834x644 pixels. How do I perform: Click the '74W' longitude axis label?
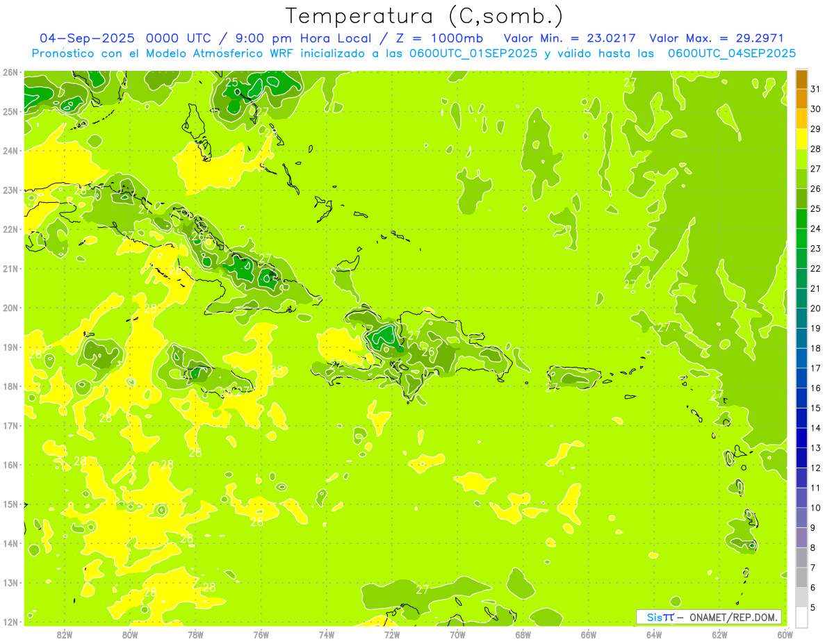click(327, 634)
